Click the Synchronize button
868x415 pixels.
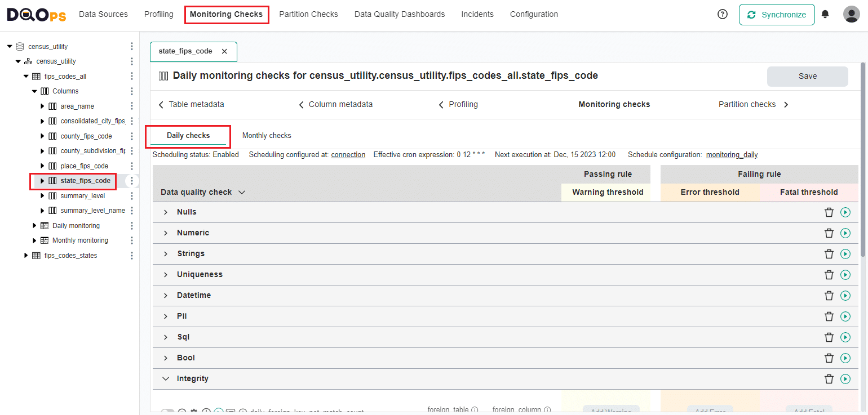tap(777, 14)
